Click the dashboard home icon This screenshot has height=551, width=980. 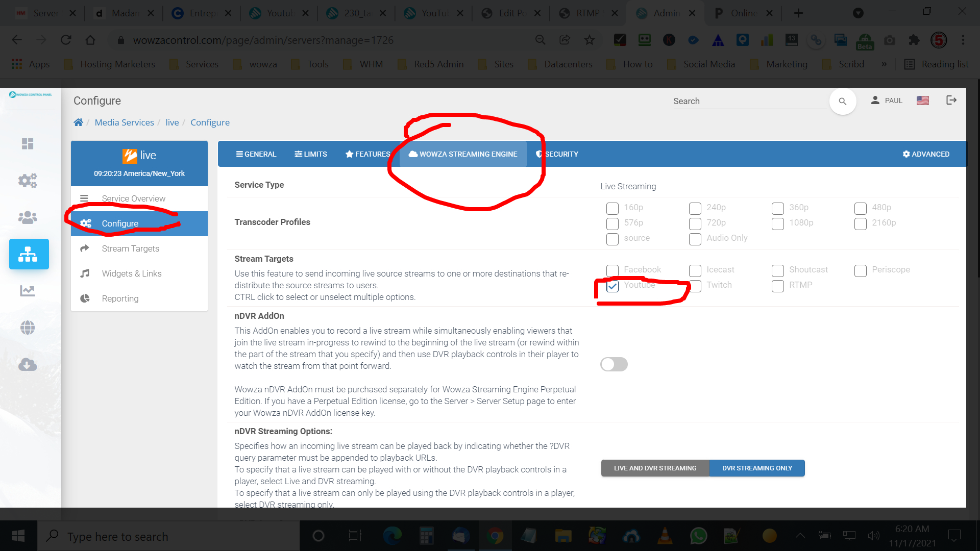pos(28,143)
